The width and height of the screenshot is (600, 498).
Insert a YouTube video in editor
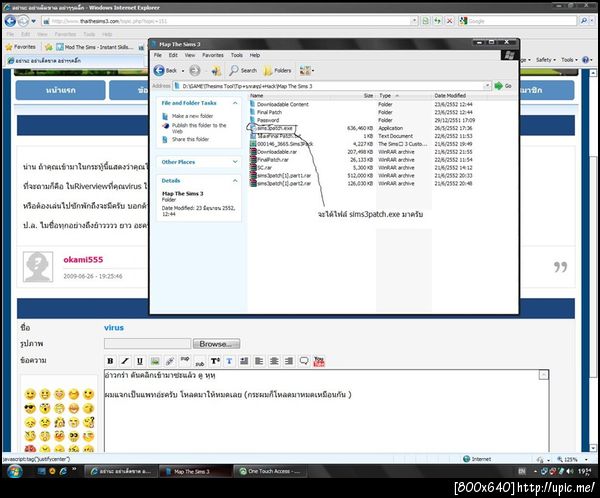click(x=319, y=361)
